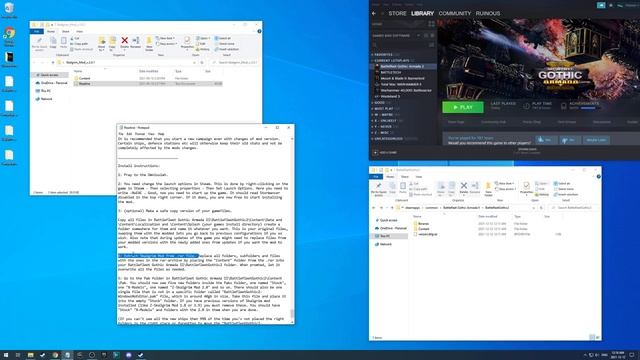Click the Paste icon in Skalgrim_Mod Explorer ribbon
Viewport: 640px width, 360px height.
[64, 42]
